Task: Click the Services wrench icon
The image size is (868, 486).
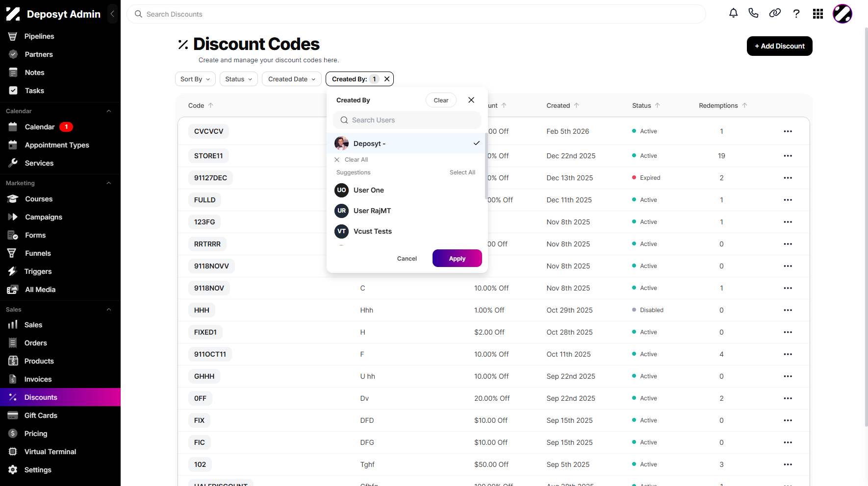Action: pos(13,163)
